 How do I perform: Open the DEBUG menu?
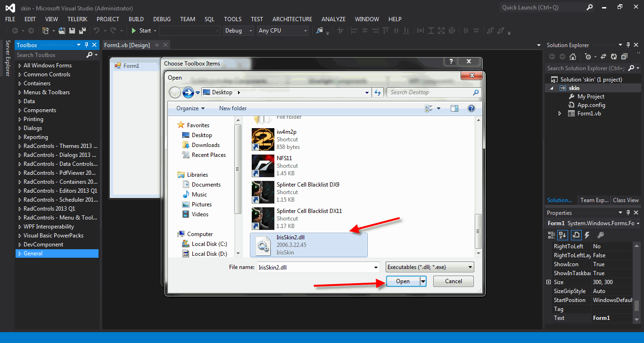point(162,19)
